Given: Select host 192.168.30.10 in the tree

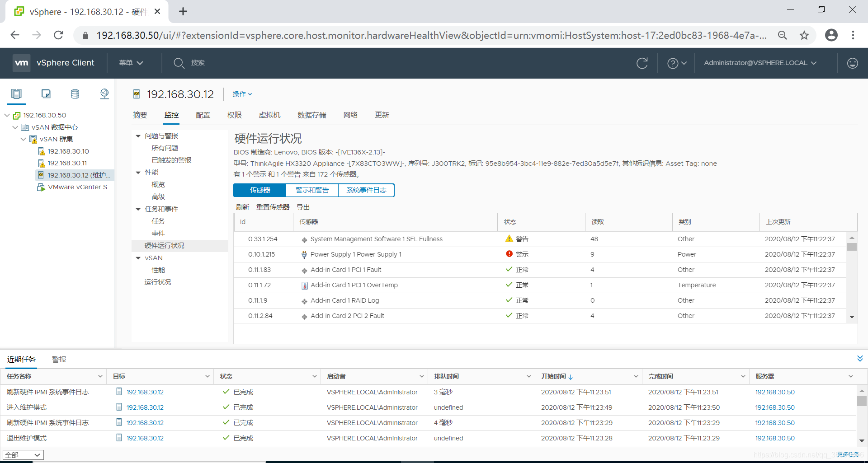Looking at the screenshot, I should point(68,151).
